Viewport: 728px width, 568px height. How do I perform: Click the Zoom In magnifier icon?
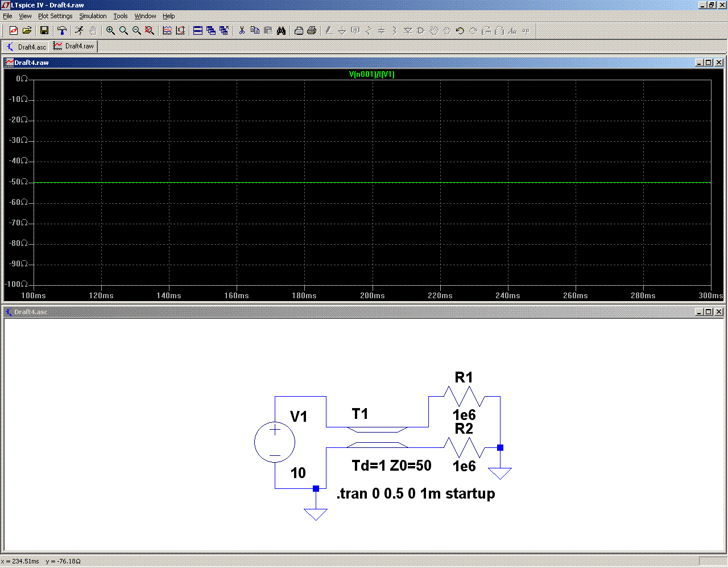[110, 31]
